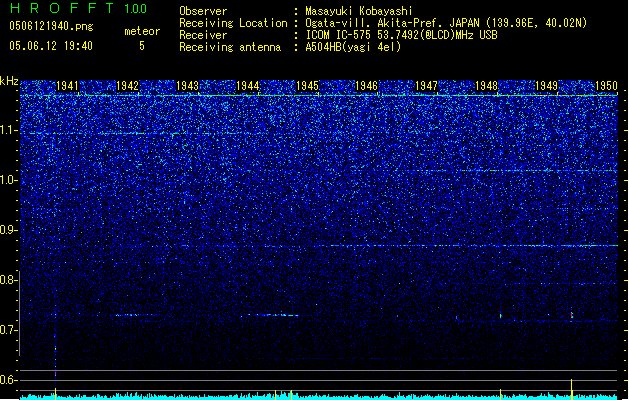Click the 0.6 frequency axis label

(x=8, y=380)
